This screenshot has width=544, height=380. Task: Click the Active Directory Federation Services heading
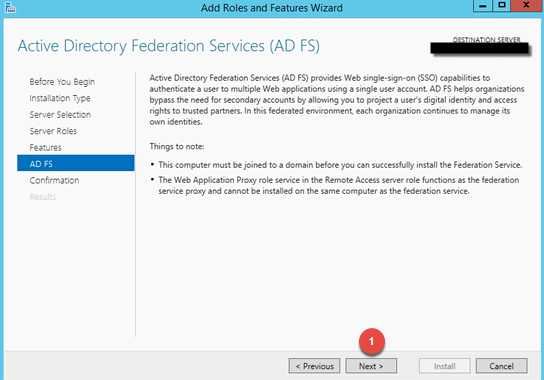point(169,46)
